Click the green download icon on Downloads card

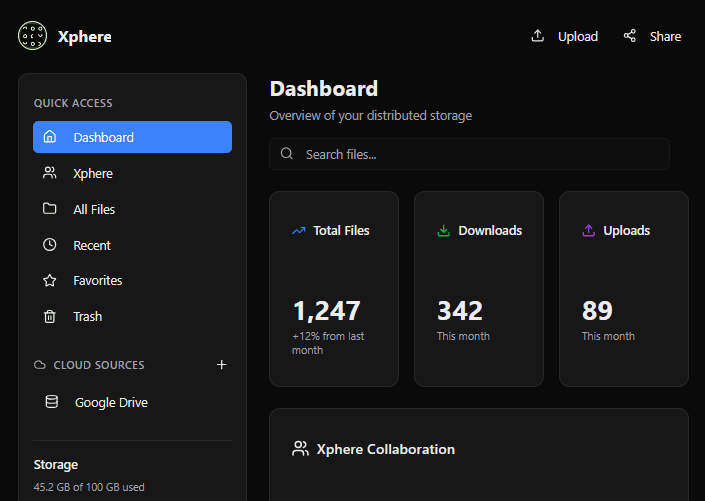pos(443,230)
